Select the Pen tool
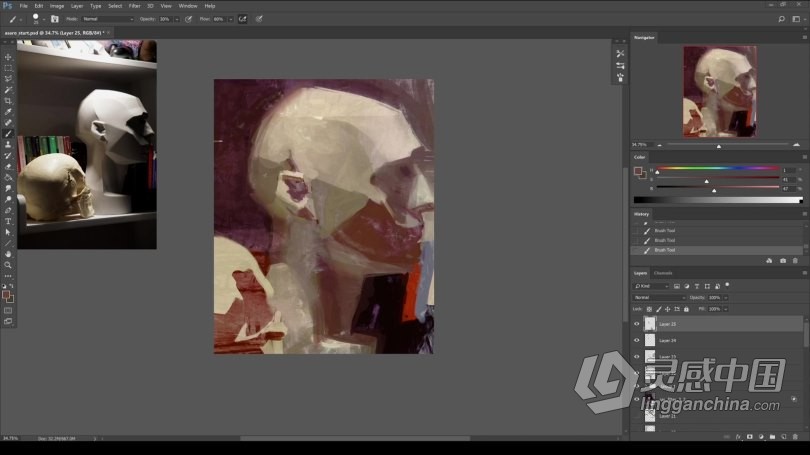The height and width of the screenshot is (455, 810). point(8,210)
